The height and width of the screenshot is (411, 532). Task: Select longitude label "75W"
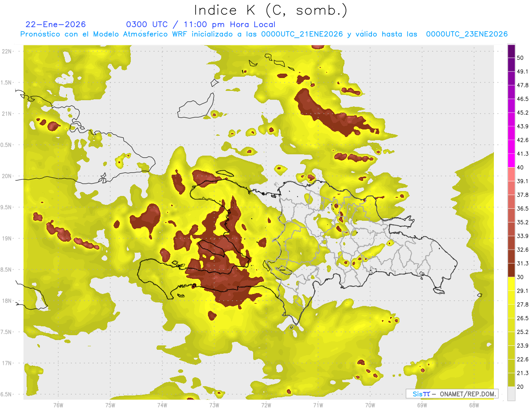click(110, 404)
